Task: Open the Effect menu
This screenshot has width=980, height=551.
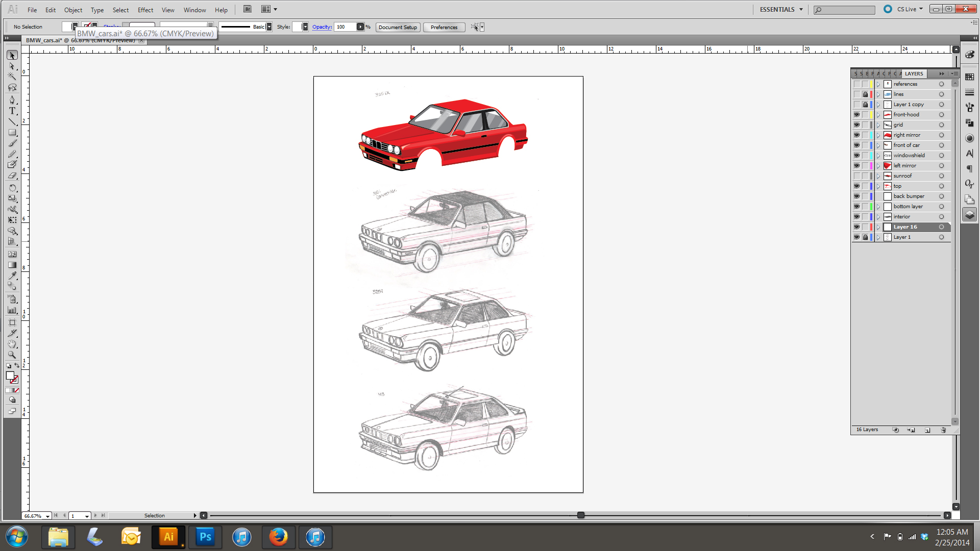Action: click(x=145, y=10)
